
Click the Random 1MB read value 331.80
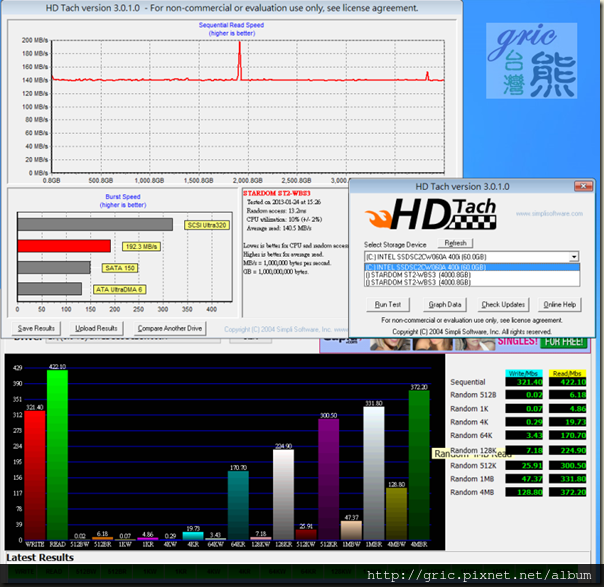(567, 479)
